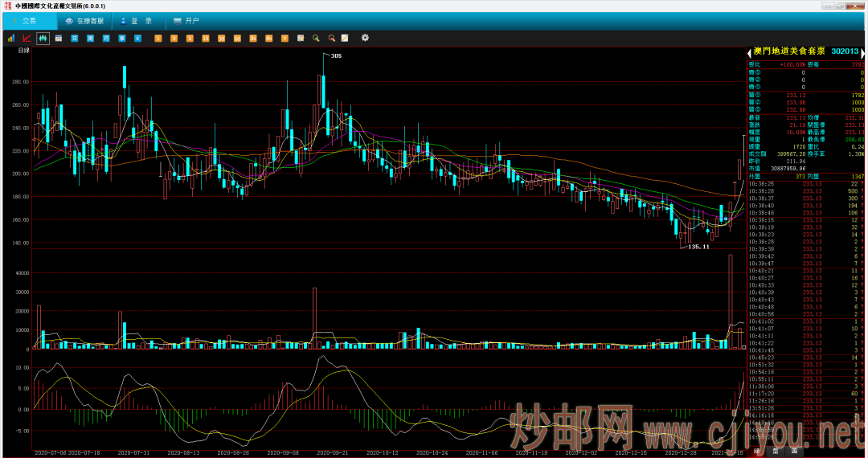Select the 60-minute chart button
868x458 pixels.
coord(237,39)
